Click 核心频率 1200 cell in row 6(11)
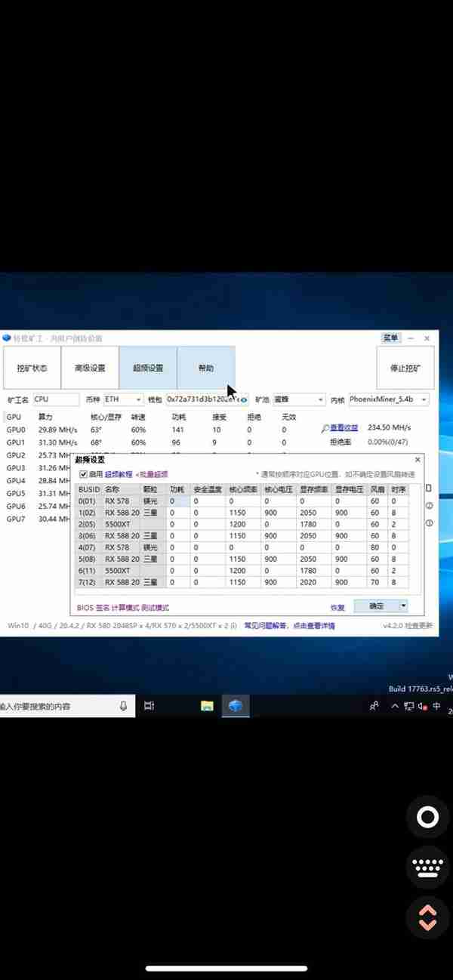453x980 pixels. click(x=244, y=569)
